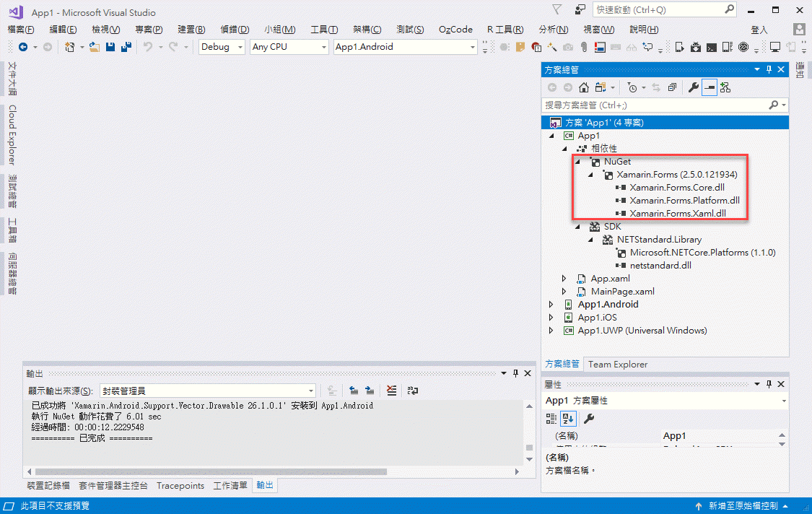This screenshot has width=812, height=514.
Task: Click the Home icon in Solution Explorer
Action: 584,87
